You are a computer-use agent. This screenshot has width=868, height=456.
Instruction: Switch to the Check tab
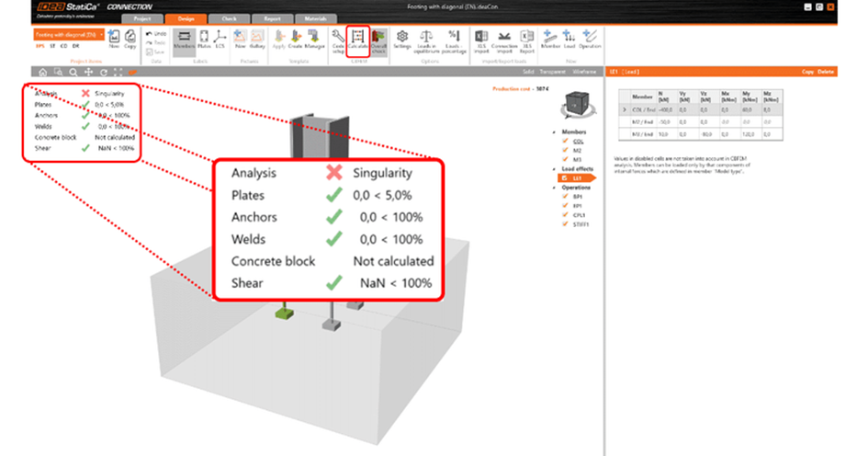point(230,18)
